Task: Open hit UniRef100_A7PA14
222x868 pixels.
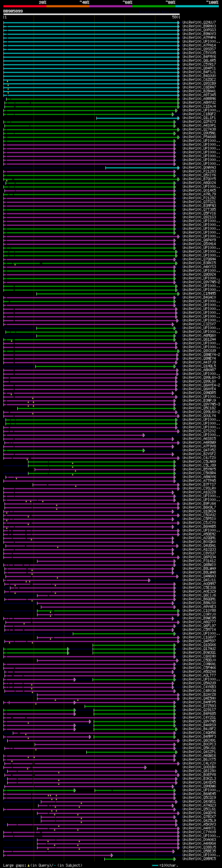Action: click(199, 45)
